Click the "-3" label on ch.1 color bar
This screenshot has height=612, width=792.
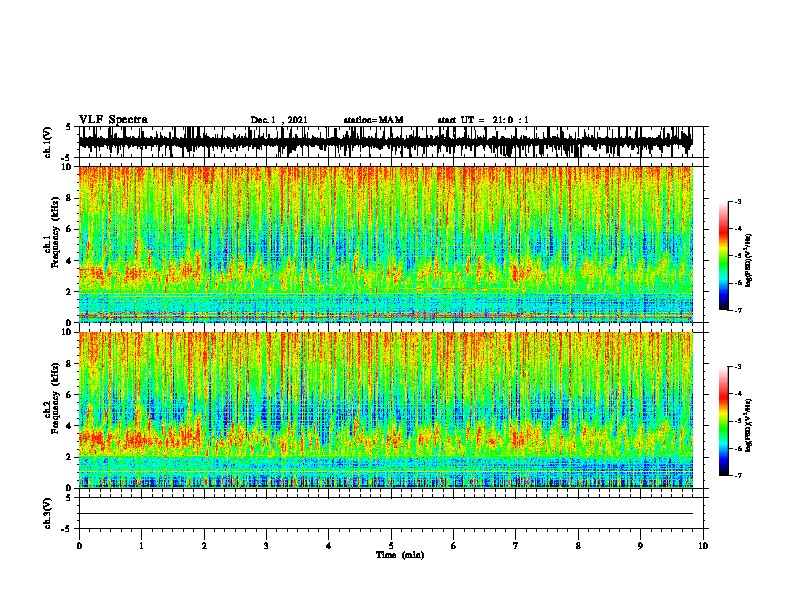[x=738, y=202]
